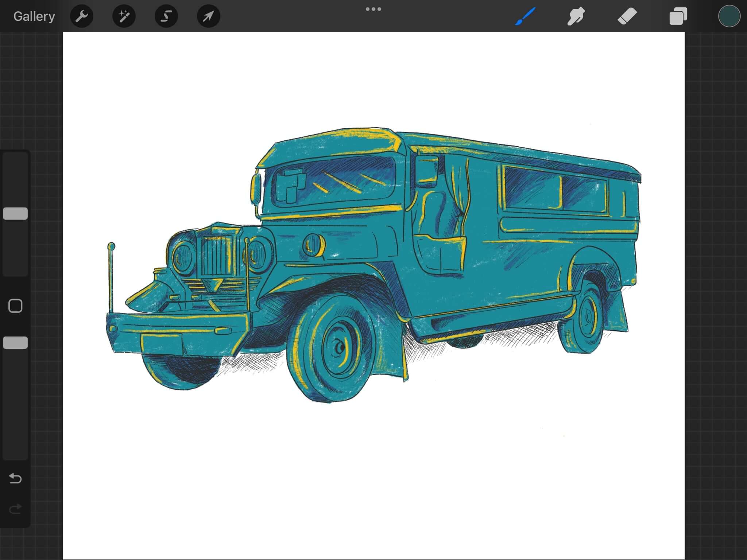This screenshot has width=747, height=560.
Task: Activate the Selection tool (S icon)
Action: click(166, 16)
